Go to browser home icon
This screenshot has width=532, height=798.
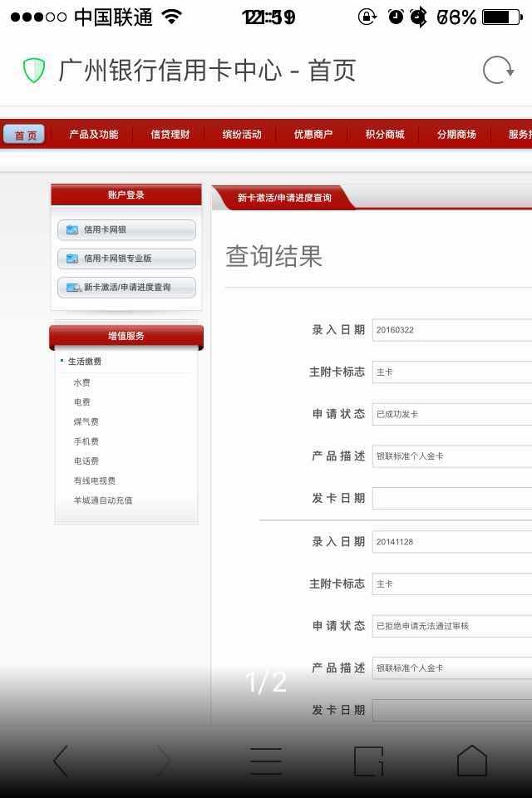pos(472,761)
